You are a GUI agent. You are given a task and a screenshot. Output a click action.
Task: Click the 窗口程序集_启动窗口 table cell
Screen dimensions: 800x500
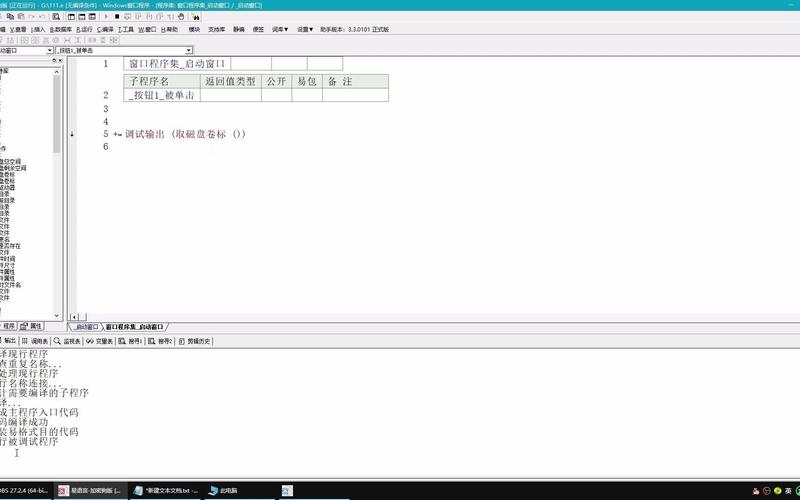pos(177,64)
